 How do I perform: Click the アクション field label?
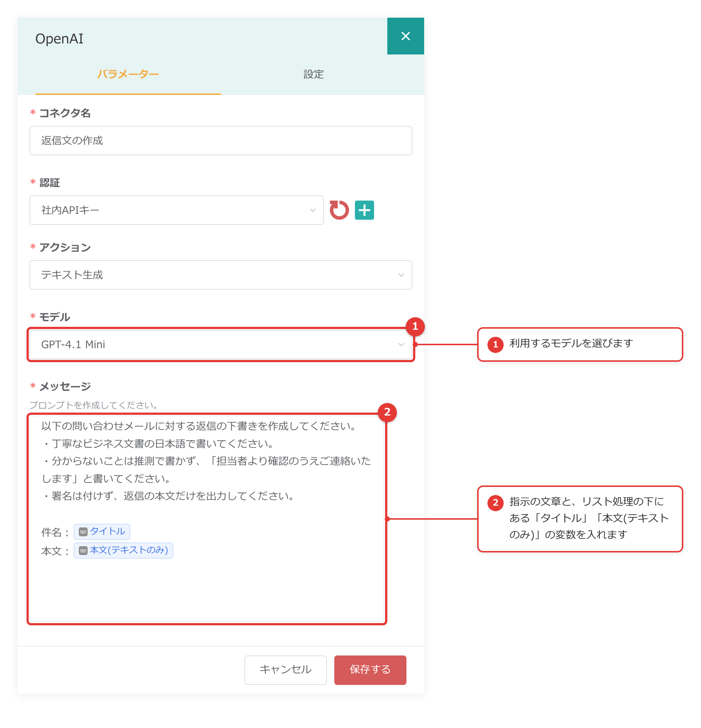click(65, 247)
